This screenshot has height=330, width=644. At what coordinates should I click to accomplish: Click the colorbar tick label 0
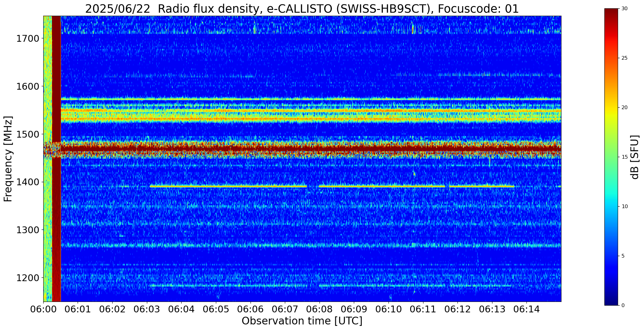click(623, 306)
